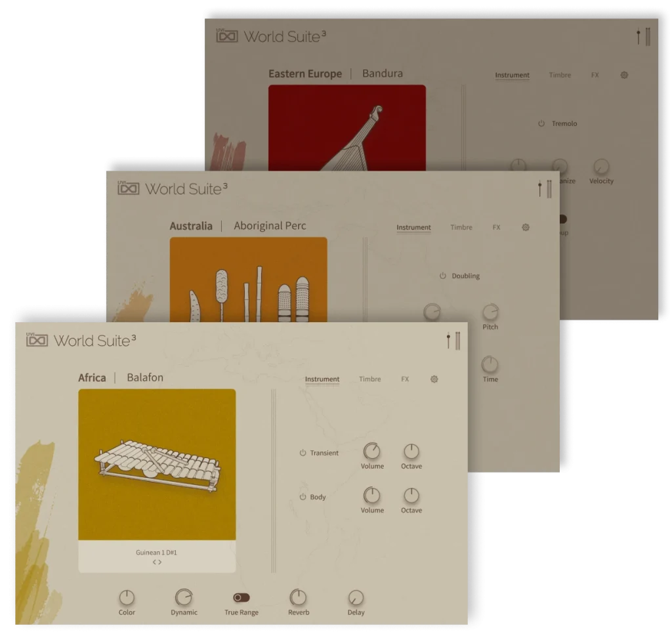Click the Aboriginal Perc instrument artwork

pos(249,280)
